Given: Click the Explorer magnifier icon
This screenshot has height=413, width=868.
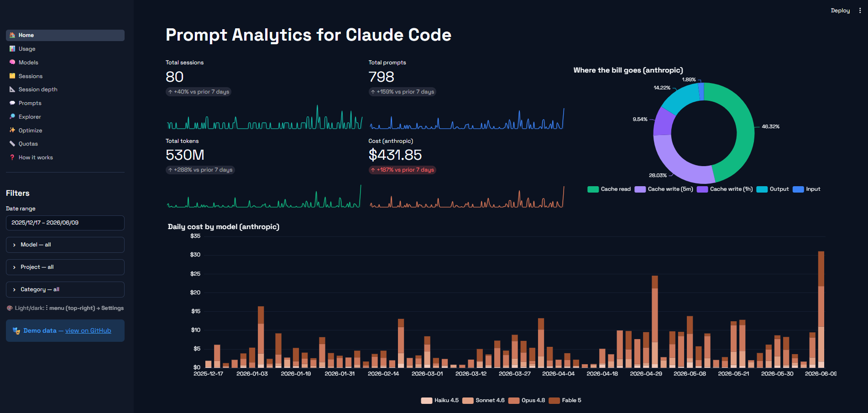Looking at the screenshot, I should click(12, 117).
